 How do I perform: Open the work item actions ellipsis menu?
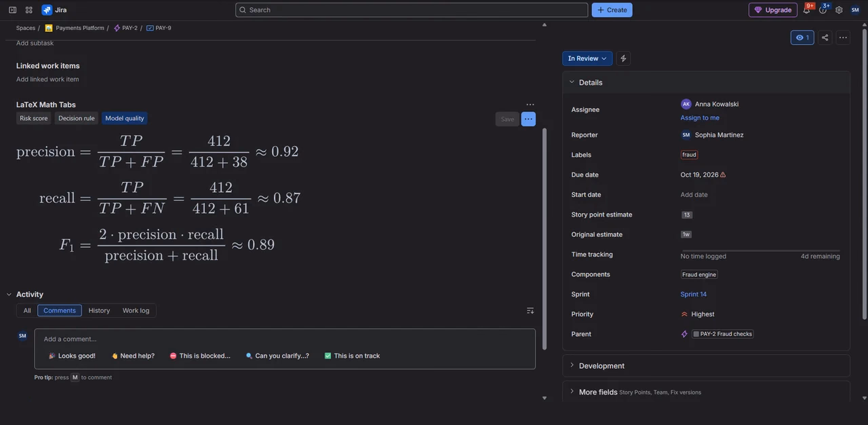coord(843,37)
